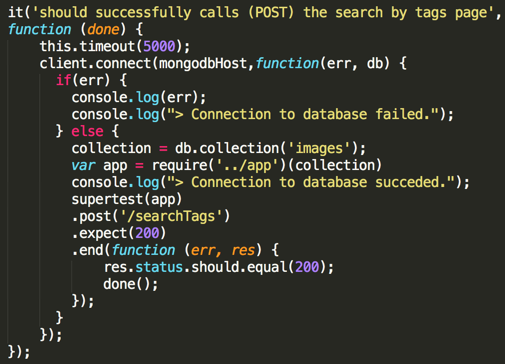Screen dimensions: 505x364
Task: Click the 200 inside .expect()
Action: (147, 233)
